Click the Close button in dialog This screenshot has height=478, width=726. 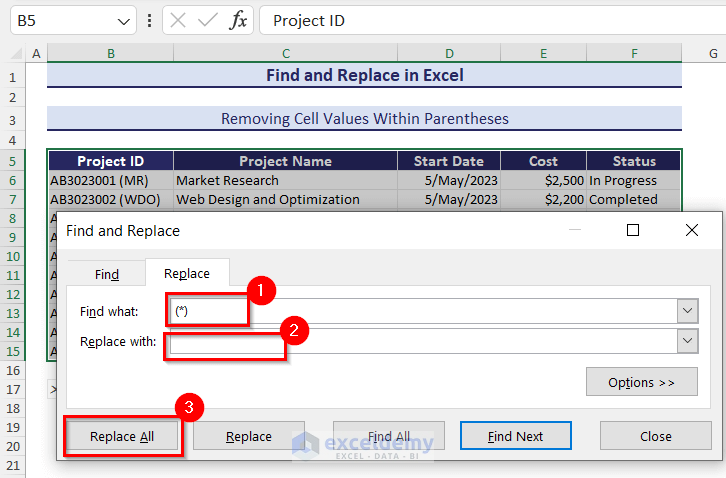(656, 436)
